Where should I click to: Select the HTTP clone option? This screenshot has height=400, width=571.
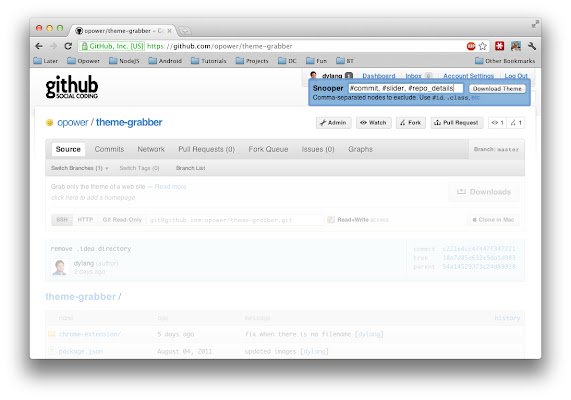85,220
